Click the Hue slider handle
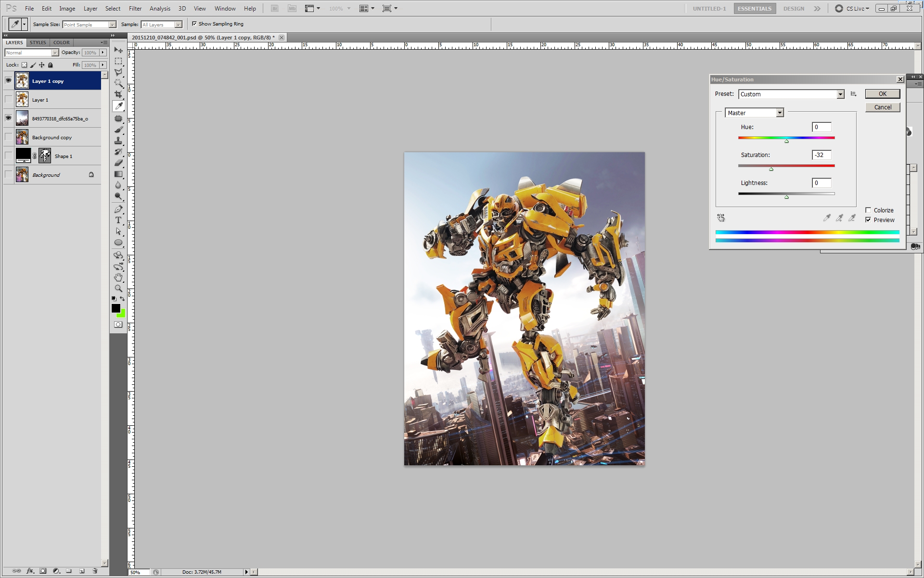The width and height of the screenshot is (924, 578). [786, 141]
